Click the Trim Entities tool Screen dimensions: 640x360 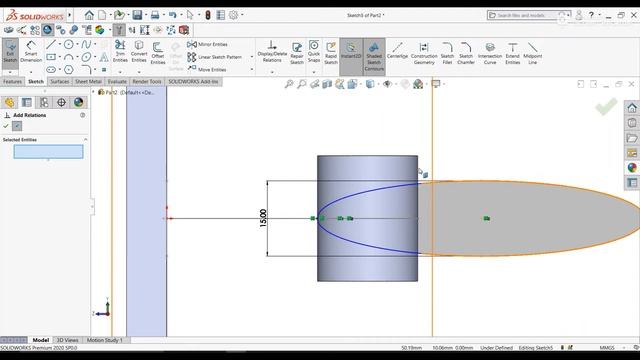120,51
